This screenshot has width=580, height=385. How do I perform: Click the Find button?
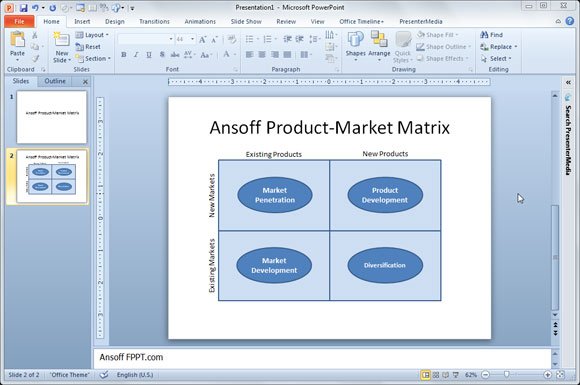point(492,35)
